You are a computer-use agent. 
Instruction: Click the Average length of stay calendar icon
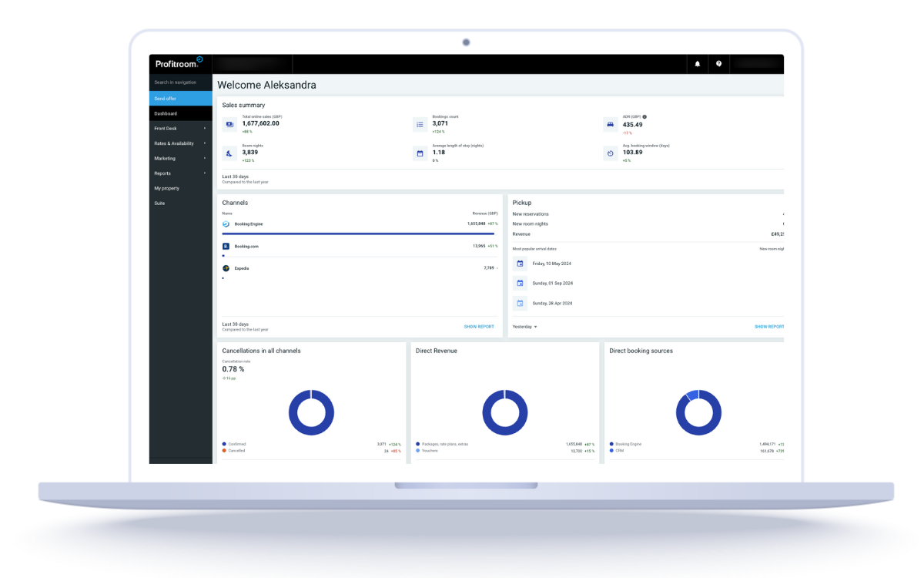(420, 153)
